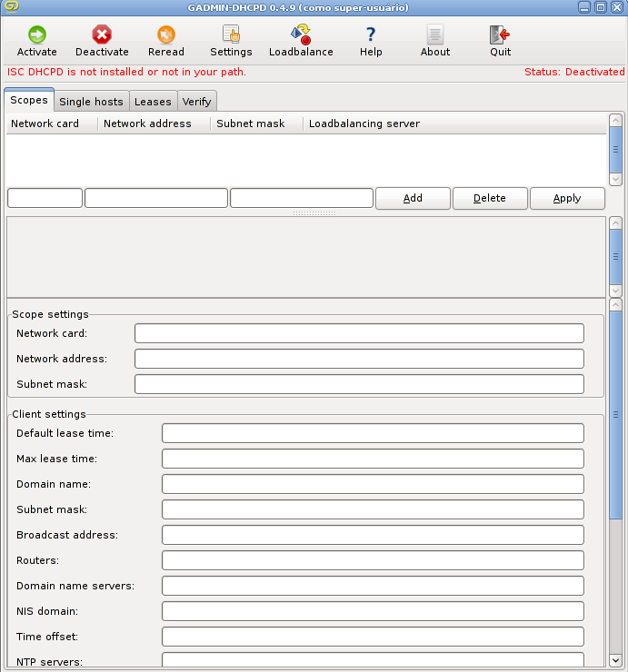Click settings pane scrollbar up arrow
This screenshot has height=672, width=628.
click(x=615, y=305)
